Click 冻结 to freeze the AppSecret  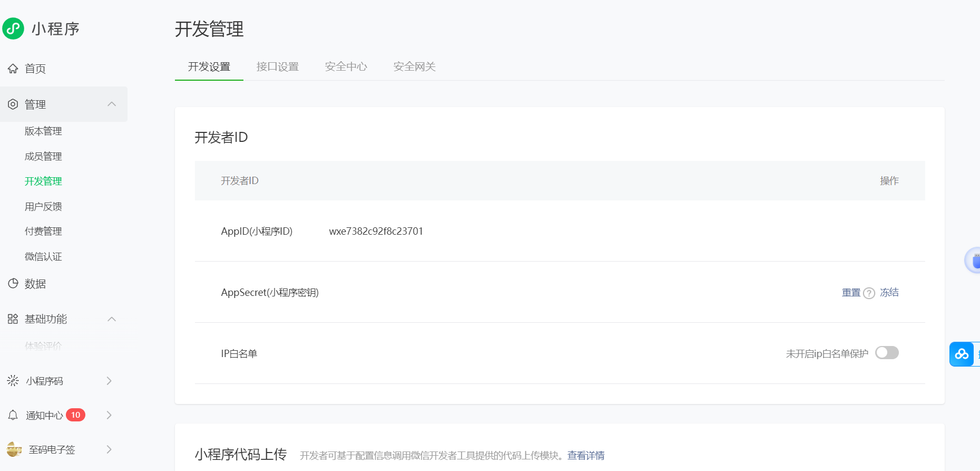point(889,293)
